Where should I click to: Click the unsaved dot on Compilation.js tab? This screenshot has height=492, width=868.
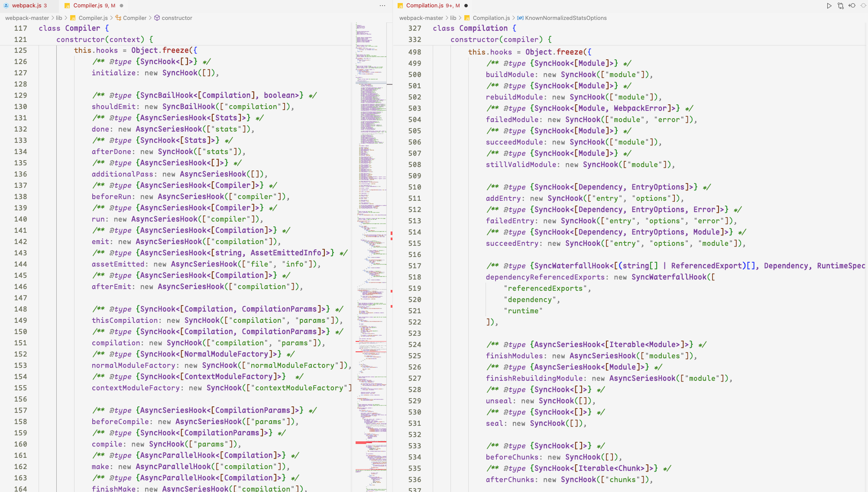pos(466,6)
